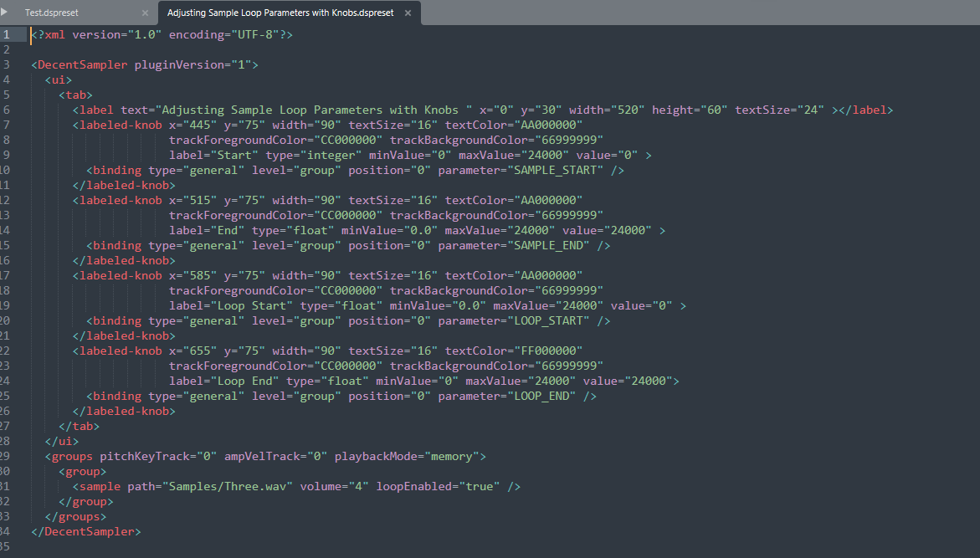Click the x="585" attribute

(192, 275)
